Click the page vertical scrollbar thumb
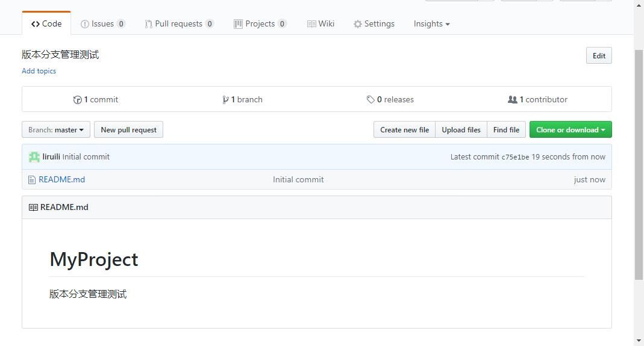Screen dimensions: 644x346 (x=639, y=164)
